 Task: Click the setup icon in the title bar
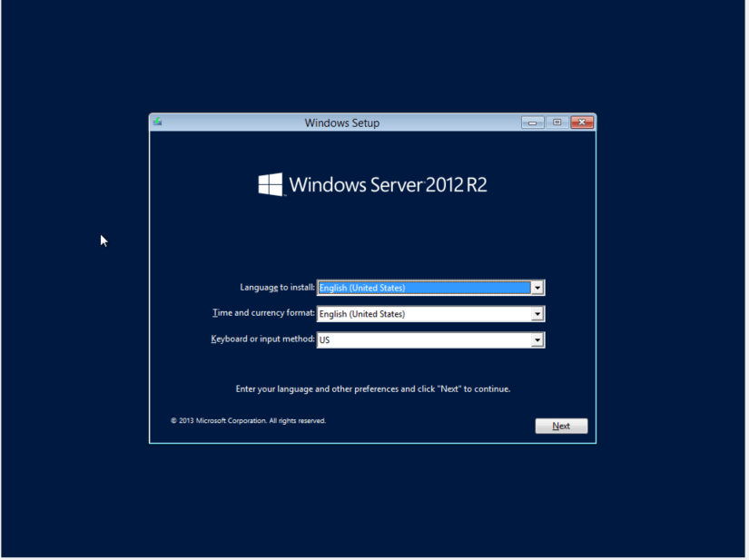[x=156, y=121]
